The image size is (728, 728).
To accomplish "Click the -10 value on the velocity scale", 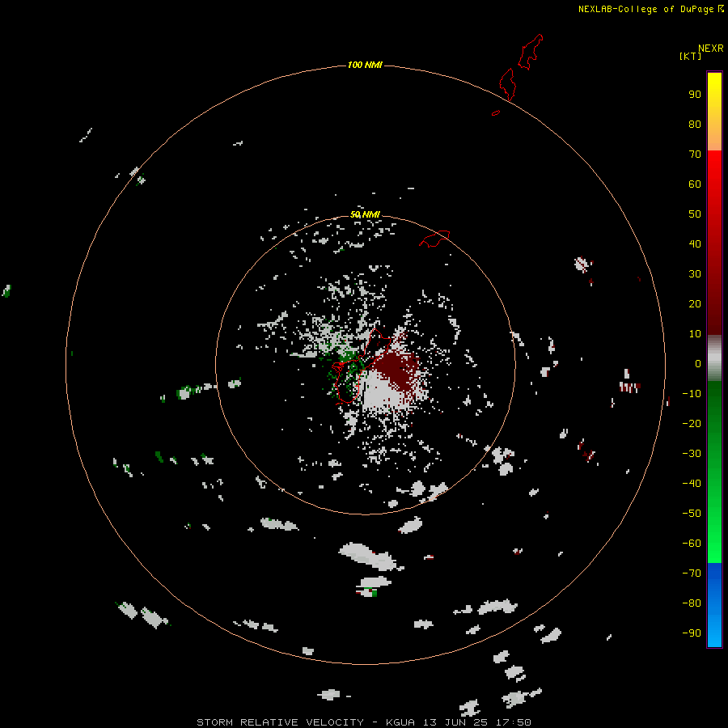I will [x=692, y=394].
